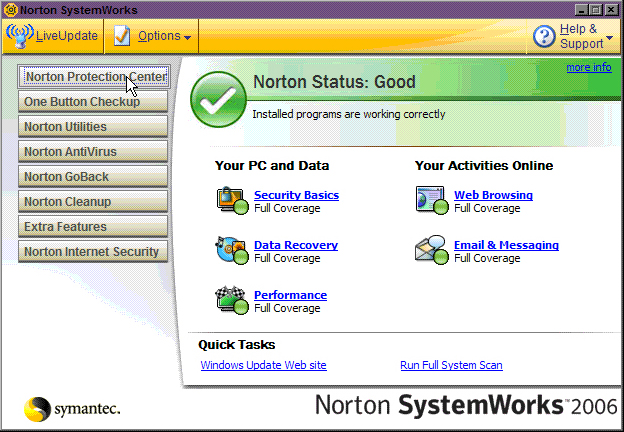Click Full Coverage text under Web Browsing
This screenshot has width=624, height=432.
487,208
